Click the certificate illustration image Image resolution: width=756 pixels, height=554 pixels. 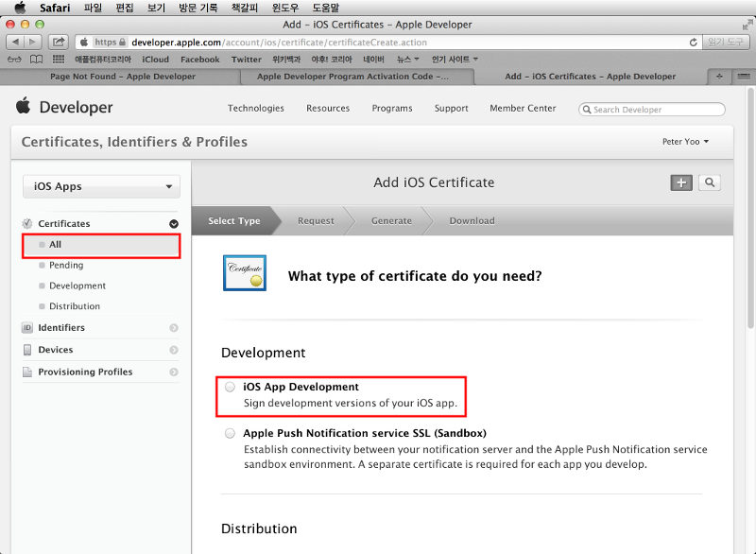(245, 273)
